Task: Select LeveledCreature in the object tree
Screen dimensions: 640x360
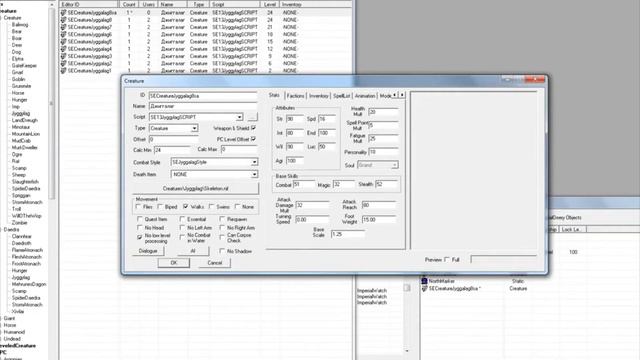Action: [18, 346]
